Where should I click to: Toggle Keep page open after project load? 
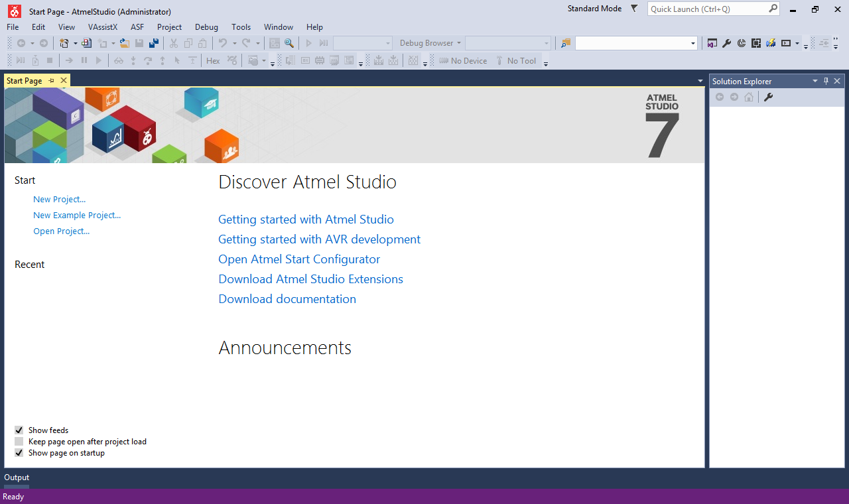(x=19, y=442)
